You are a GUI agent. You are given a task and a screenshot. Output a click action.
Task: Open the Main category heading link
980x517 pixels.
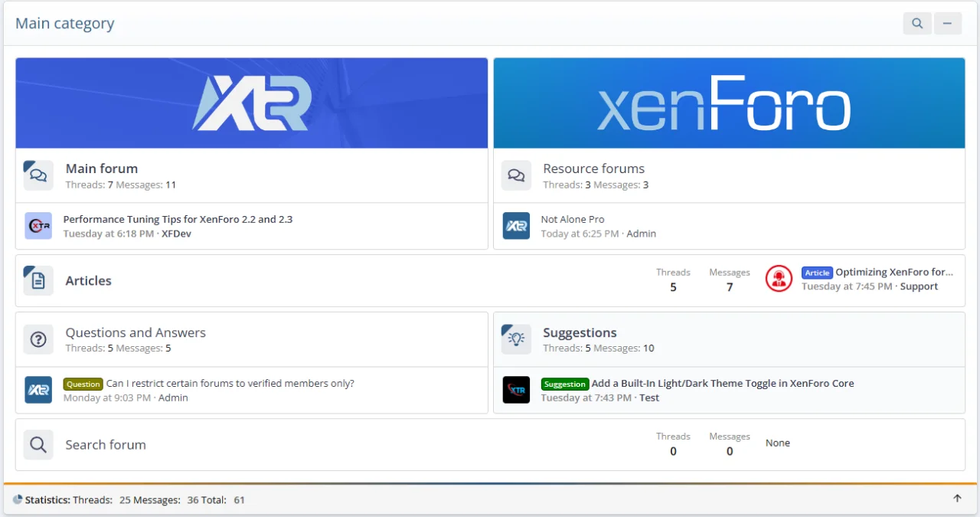[65, 24]
